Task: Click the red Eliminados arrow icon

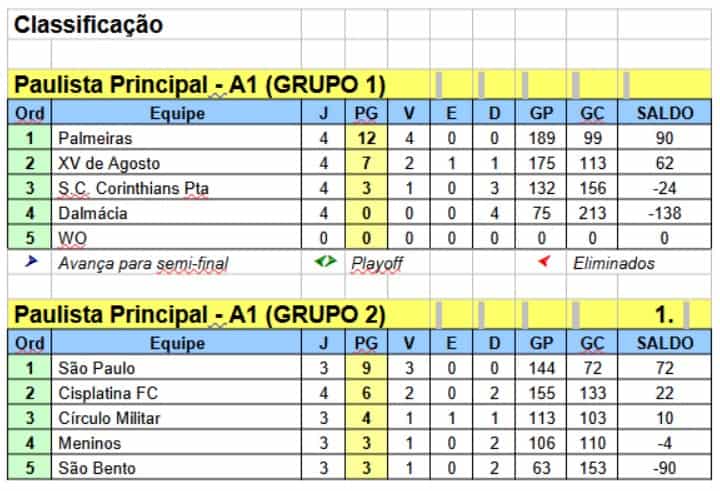Action: 544,263
